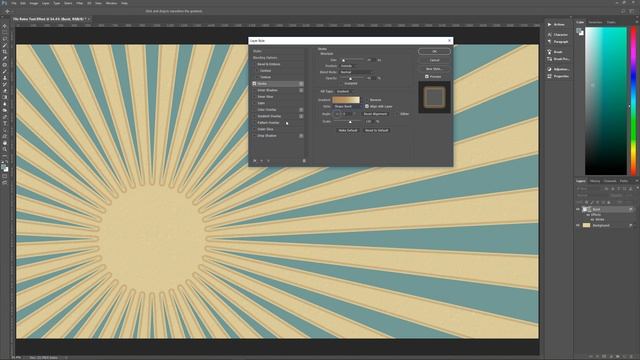
Task: Select the Type tool in the toolbar
Action: point(5,123)
